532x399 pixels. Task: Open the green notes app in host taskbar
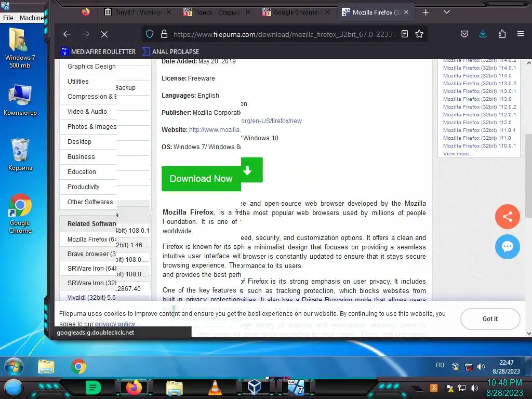tap(93, 388)
